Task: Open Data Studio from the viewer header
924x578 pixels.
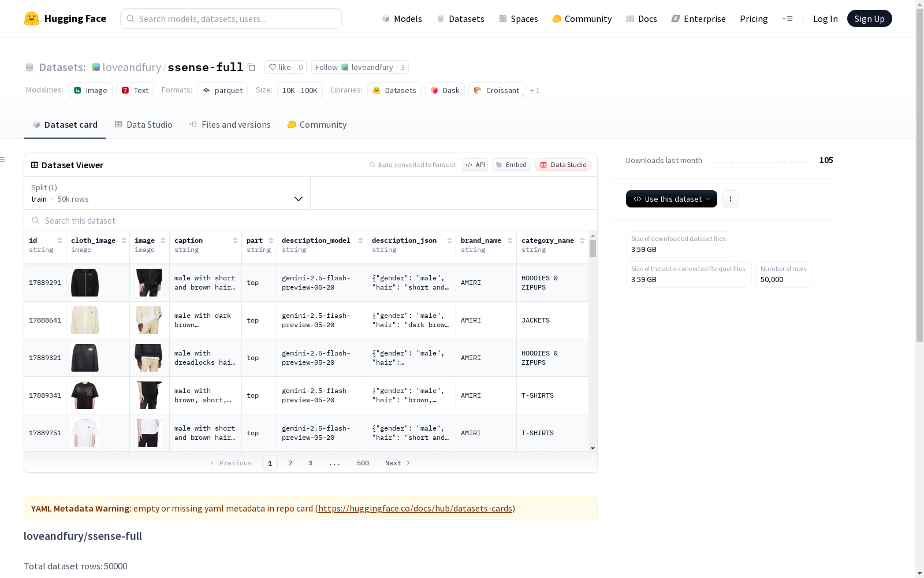Action: coord(563,165)
